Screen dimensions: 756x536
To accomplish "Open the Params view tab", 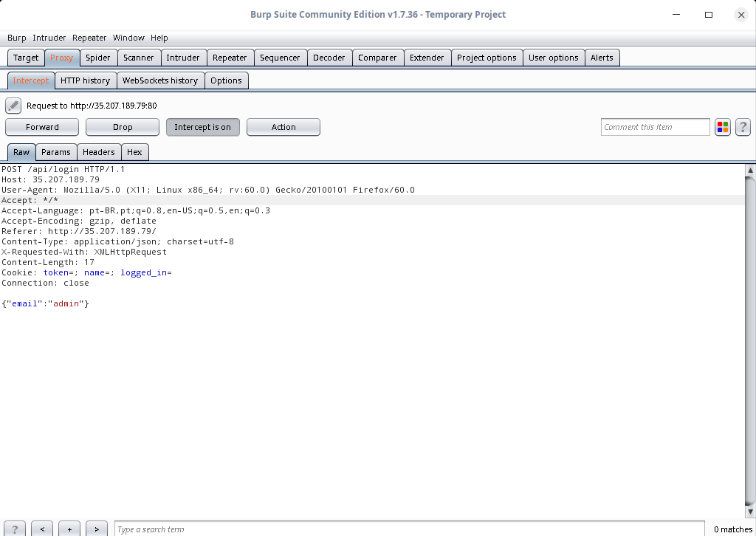I will point(56,152).
